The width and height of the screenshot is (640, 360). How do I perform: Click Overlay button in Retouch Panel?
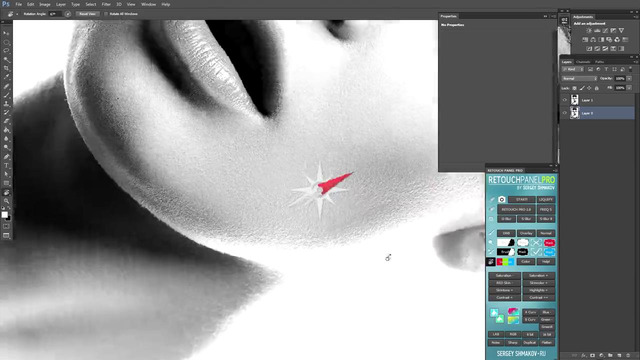tap(526, 233)
